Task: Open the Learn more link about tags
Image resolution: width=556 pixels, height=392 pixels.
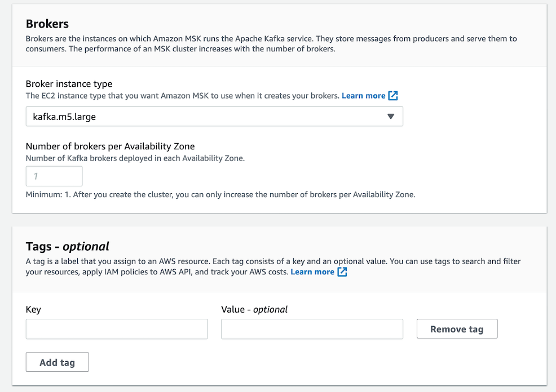Action: click(x=312, y=272)
